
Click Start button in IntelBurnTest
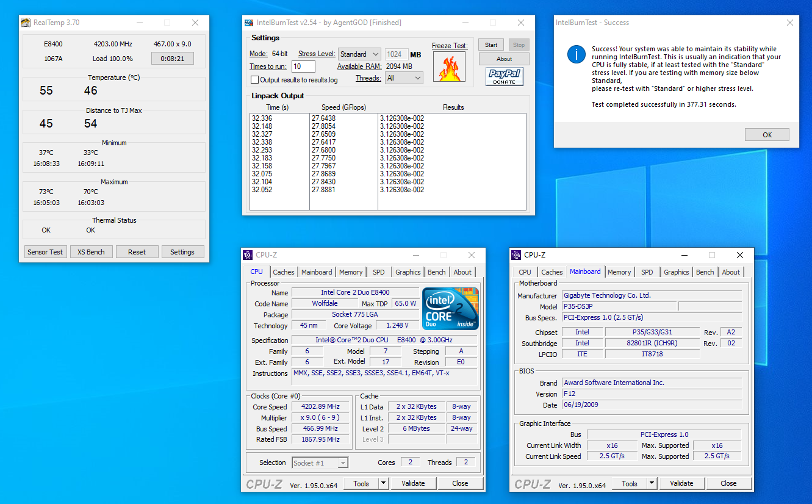click(x=491, y=45)
